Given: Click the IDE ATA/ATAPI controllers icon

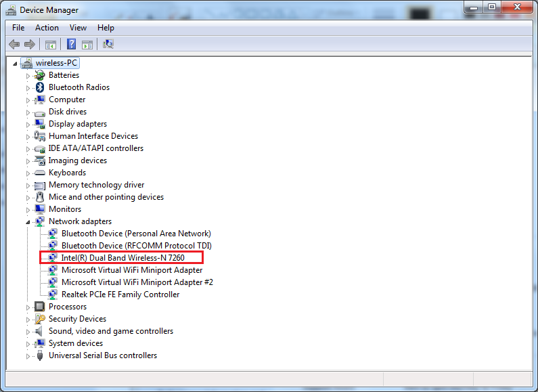Looking at the screenshot, I should 40,149.
